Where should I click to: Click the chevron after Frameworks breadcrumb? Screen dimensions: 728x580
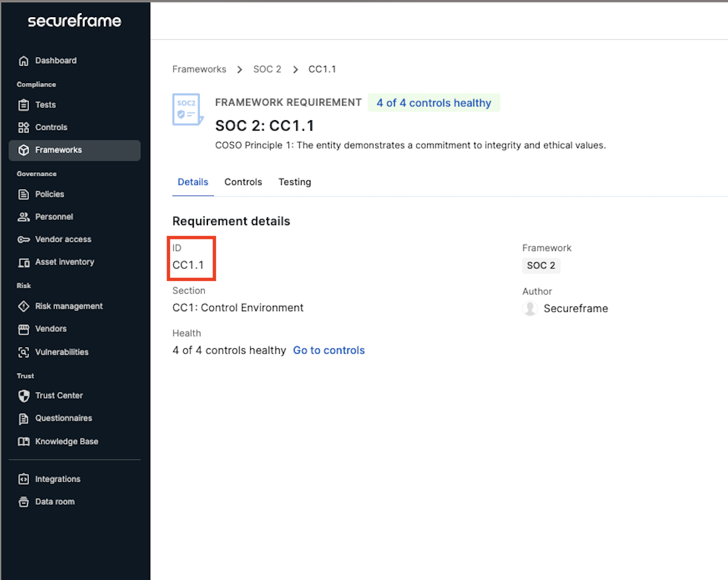240,70
